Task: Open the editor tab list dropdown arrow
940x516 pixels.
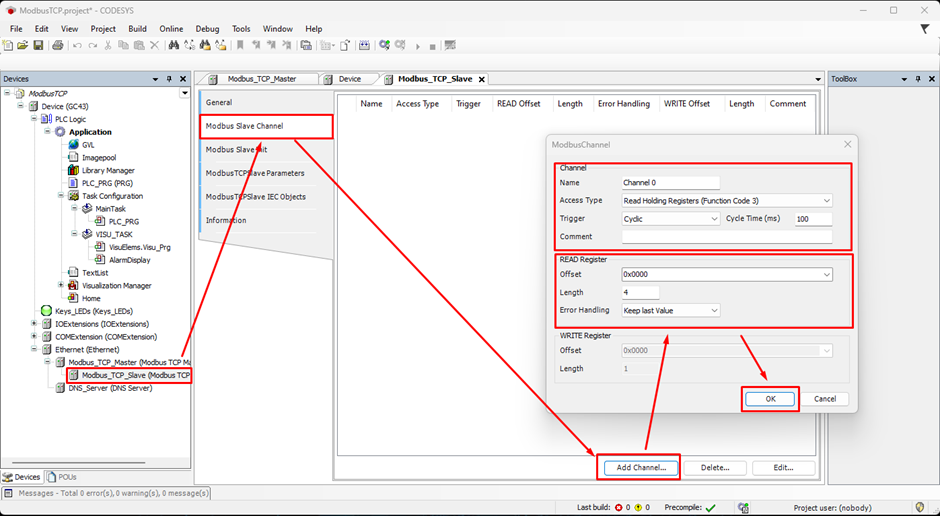Action: coord(818,79)
